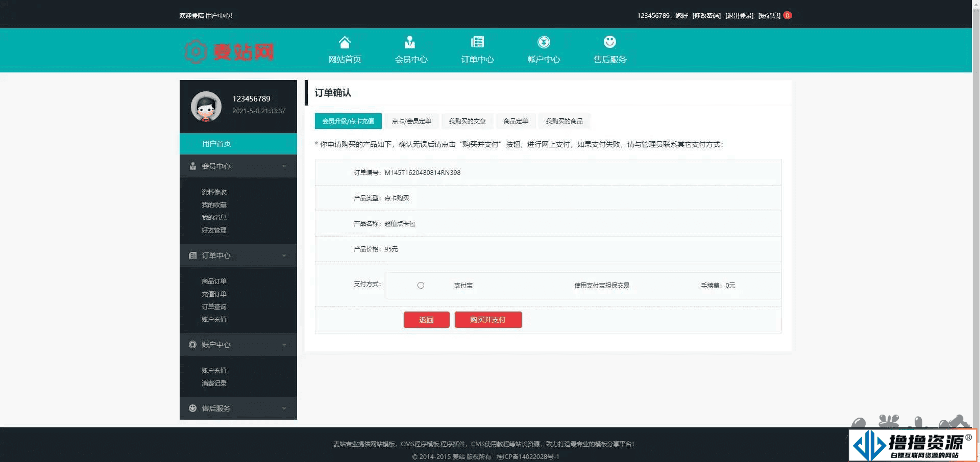This screenshot has width=980, height=462.
Task: Click the 订单中心 list icon in top nav
Action: click(477, 42)
